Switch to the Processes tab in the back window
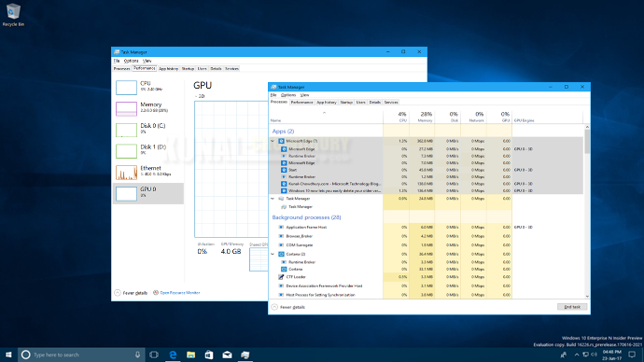This screenshot has width=644, height=362. [122, 68]
